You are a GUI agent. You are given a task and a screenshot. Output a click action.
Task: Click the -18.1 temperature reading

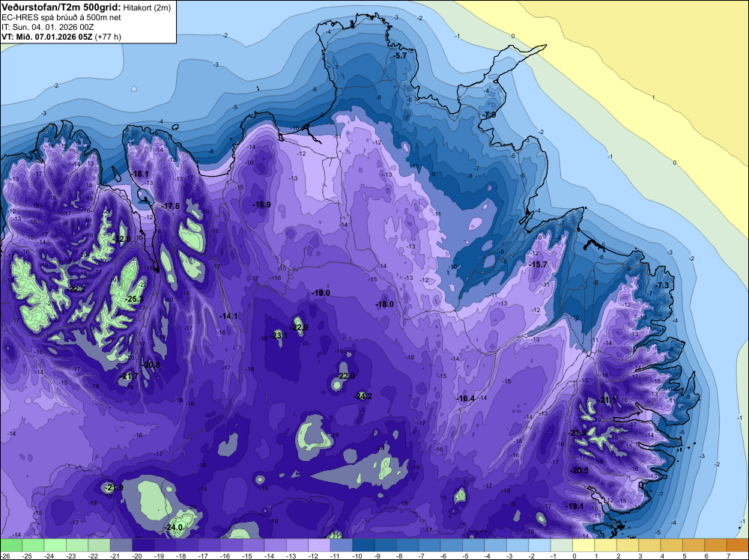[x=141, y=174]
